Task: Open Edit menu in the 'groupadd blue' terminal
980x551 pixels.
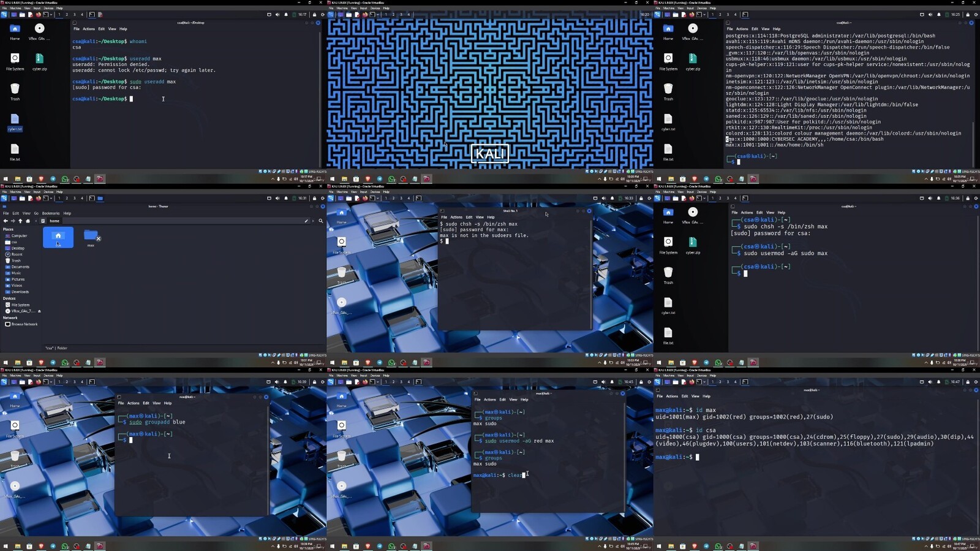Action: (146, 403)
